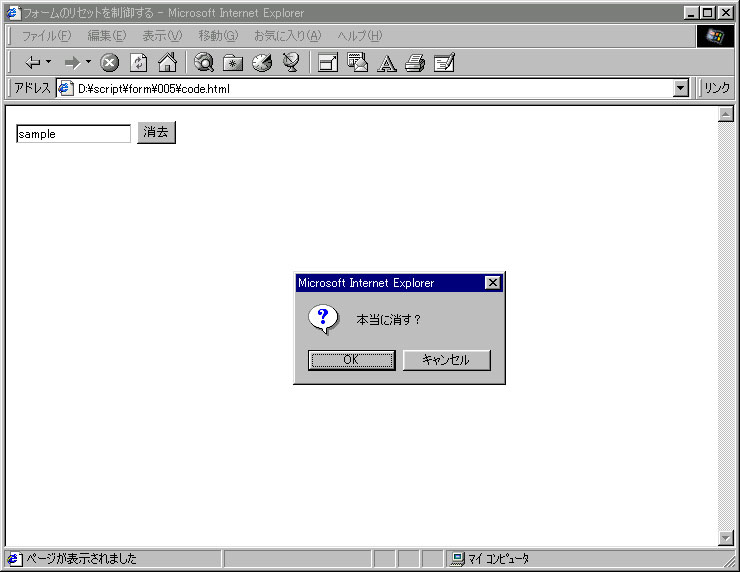The image size is (740, 572).
Task: Toggle the Fullscreen toolbar icon
Action: pos(328,62)
